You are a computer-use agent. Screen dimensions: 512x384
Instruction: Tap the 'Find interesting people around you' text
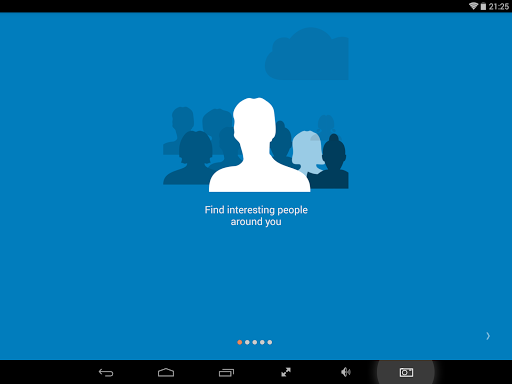click(256, 216)
